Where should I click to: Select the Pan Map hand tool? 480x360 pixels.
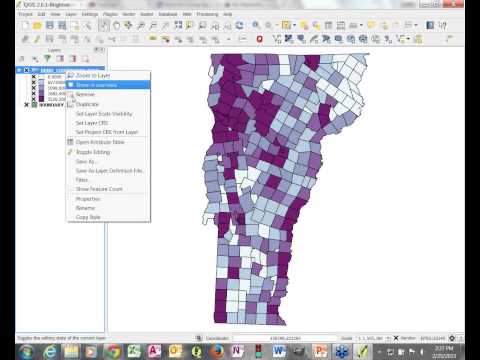116,26
